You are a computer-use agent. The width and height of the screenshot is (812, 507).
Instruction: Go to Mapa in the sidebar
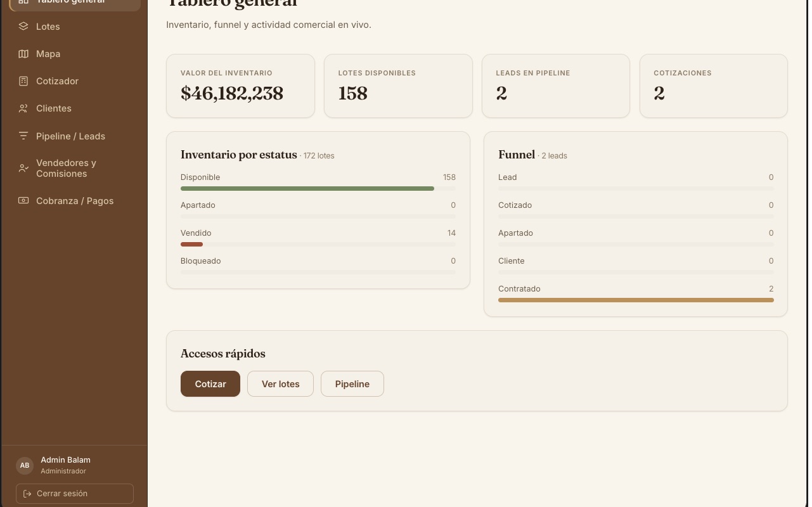(x=75, y=54)
